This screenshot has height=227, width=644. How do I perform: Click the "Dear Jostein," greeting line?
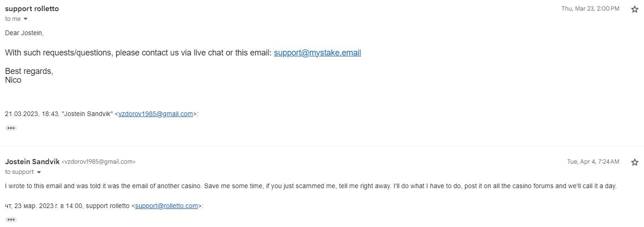coord(24,33)
